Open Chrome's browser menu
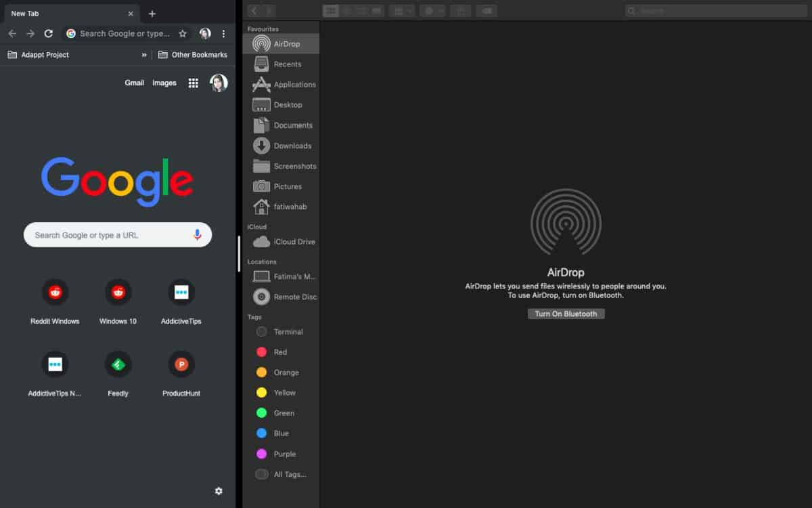This screenshot has width=812, height=508. (224, 33)
